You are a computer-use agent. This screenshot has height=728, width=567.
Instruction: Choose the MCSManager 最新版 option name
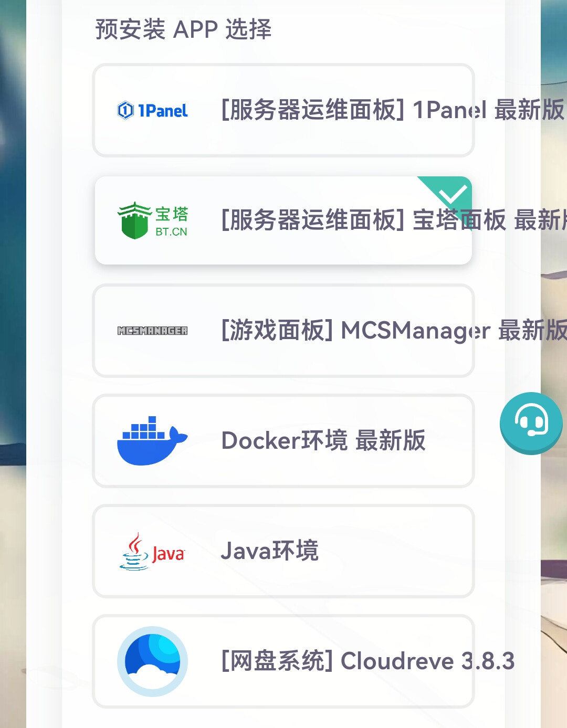(454, 331)
